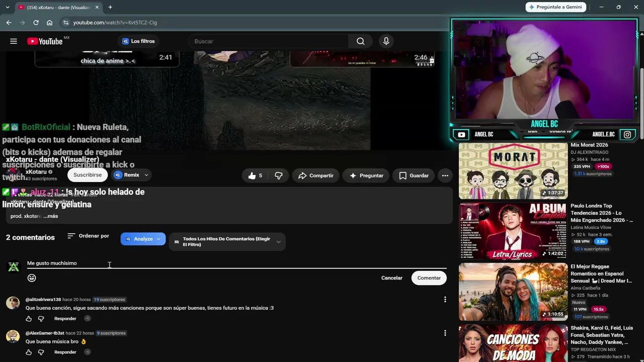Focus the Buscar search field
The height and width of the screenshot is (362, 644).
click(268, 41)
